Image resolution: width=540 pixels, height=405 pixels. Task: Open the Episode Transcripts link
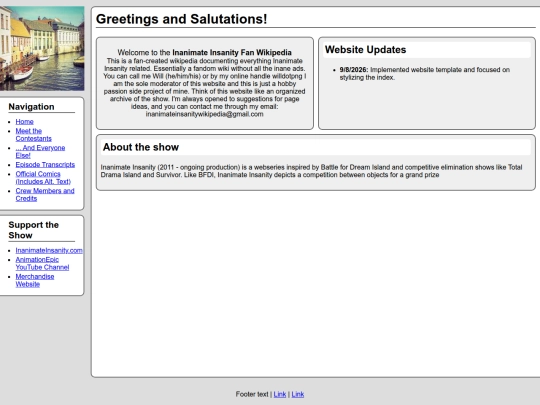[45, 165]
